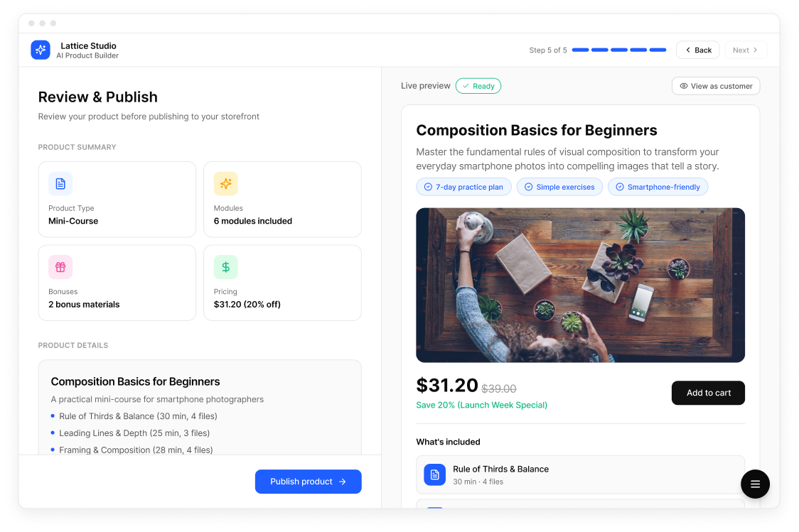
Task: Click the step progress bar
Action: pyautogui.click(x=618, y=50)
